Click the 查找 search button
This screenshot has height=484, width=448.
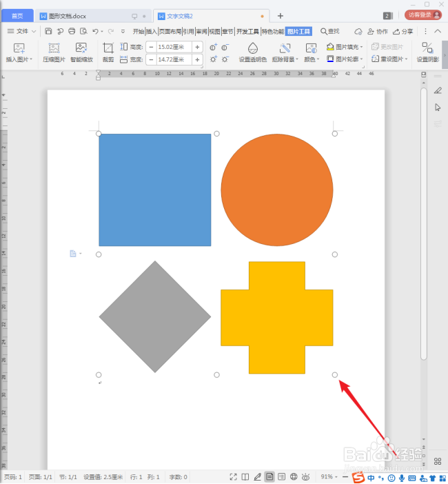coord(330,31)
